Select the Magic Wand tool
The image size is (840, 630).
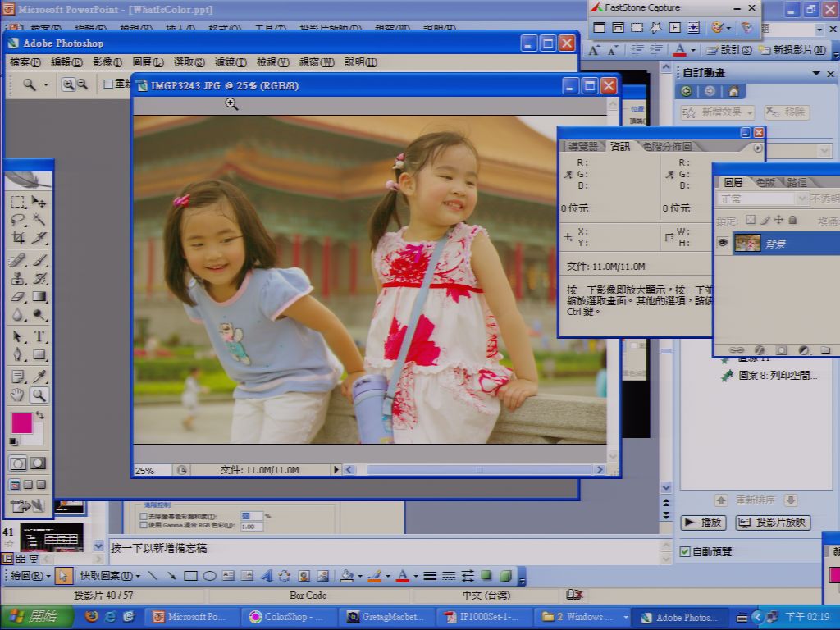39,219
